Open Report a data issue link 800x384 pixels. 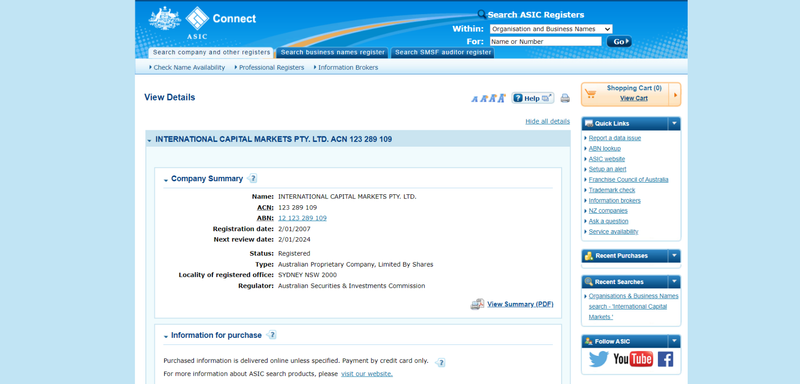(615, 138)
